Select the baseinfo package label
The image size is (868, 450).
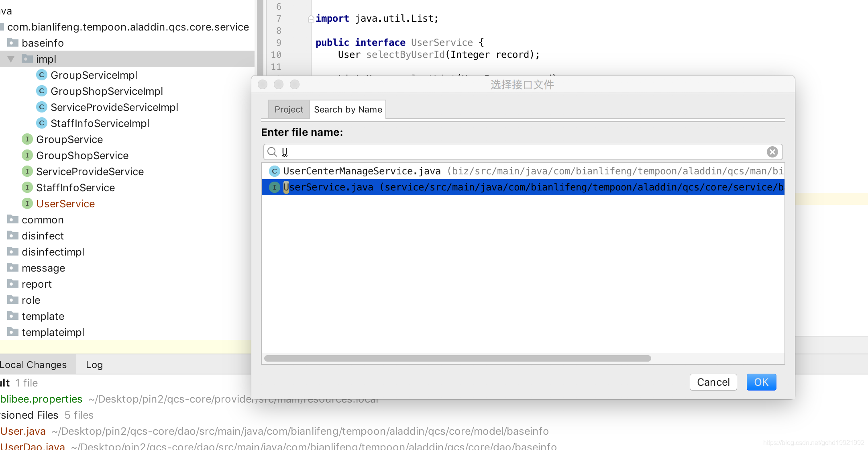pyautogui.click(x=43, y=43)
